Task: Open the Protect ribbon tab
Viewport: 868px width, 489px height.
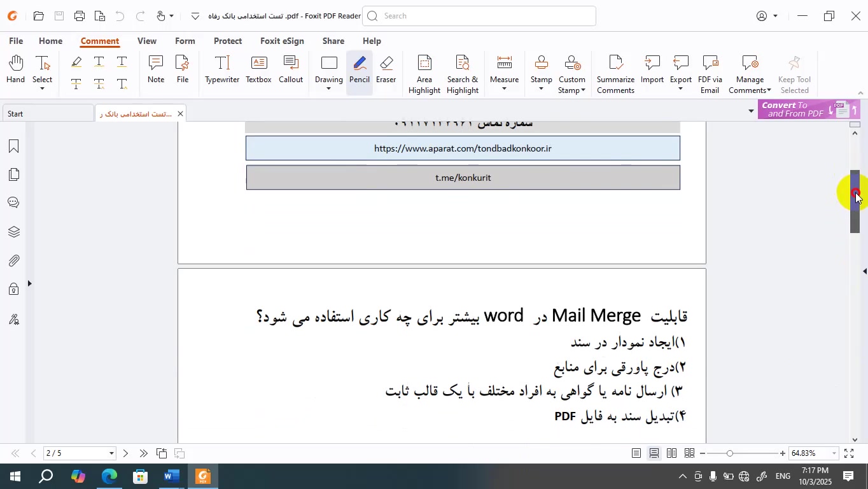Action: point(228,41)
